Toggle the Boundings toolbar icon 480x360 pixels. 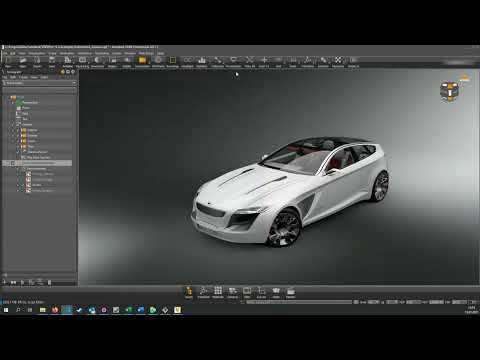[x=173, y=61]
